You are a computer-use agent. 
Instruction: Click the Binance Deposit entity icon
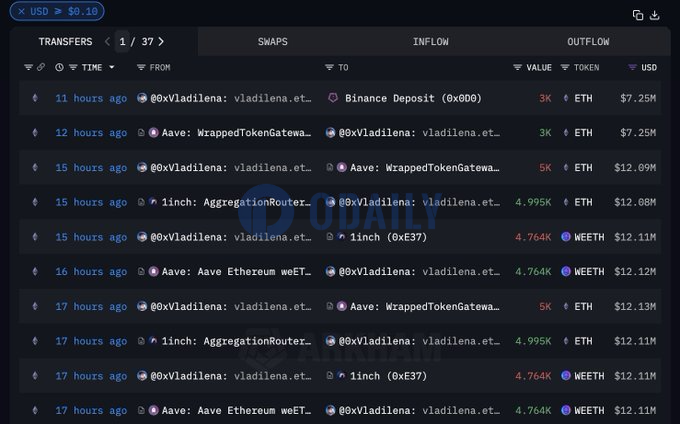(333, 98)
